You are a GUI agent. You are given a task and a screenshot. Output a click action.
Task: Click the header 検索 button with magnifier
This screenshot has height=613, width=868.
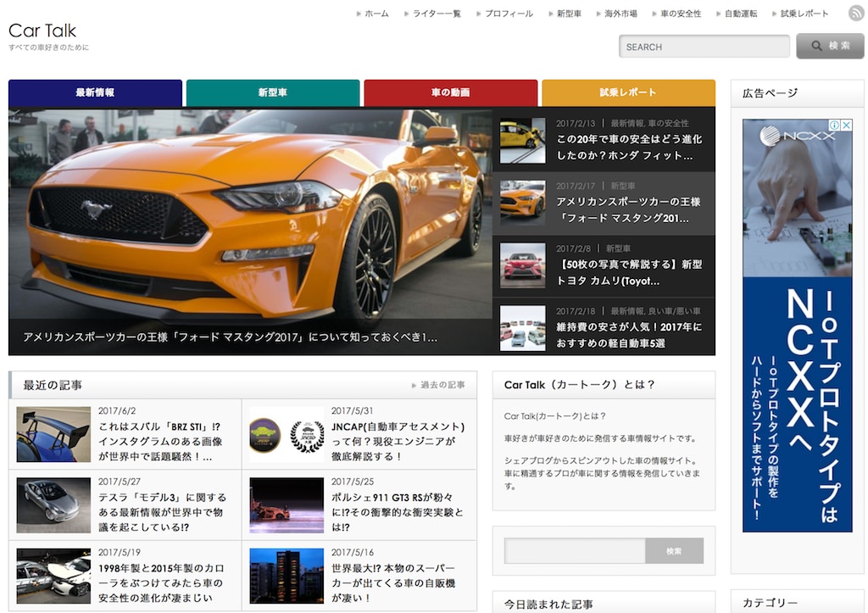click(830, 46)
